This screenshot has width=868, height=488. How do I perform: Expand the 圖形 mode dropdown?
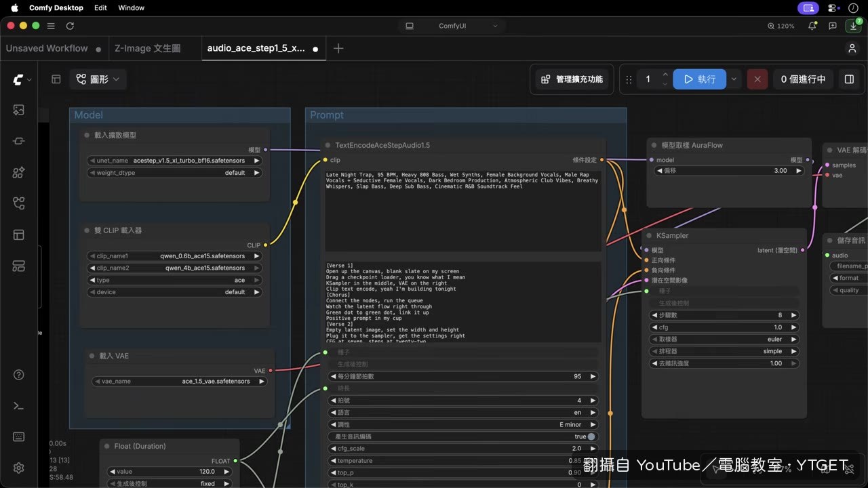pos(98,79)
